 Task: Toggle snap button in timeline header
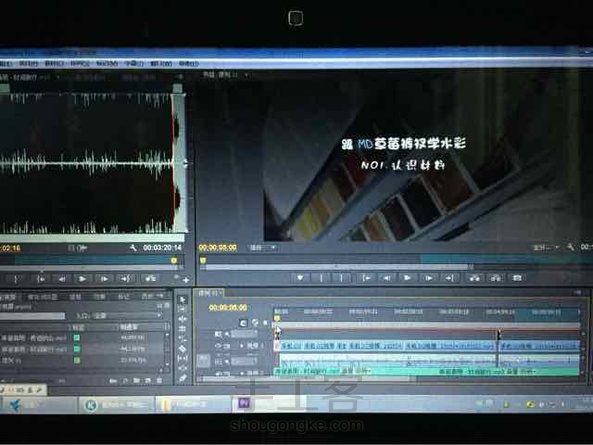(x=243, y=323)
